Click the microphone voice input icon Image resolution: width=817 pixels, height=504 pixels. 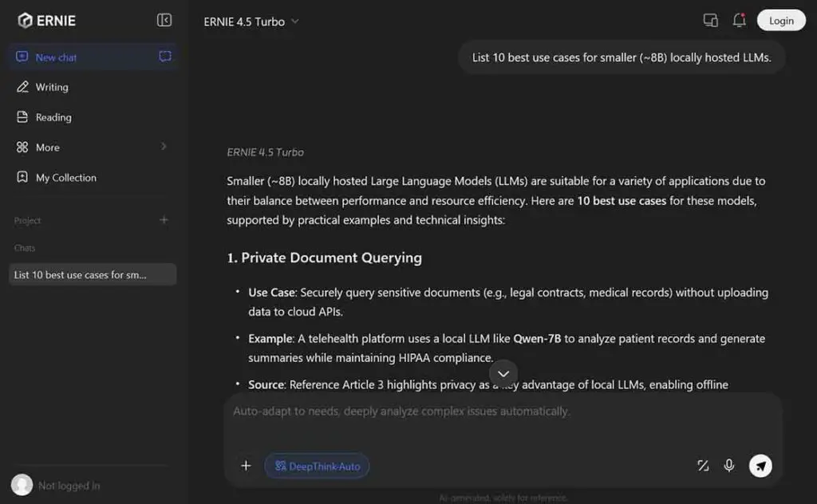click(729, 466)
